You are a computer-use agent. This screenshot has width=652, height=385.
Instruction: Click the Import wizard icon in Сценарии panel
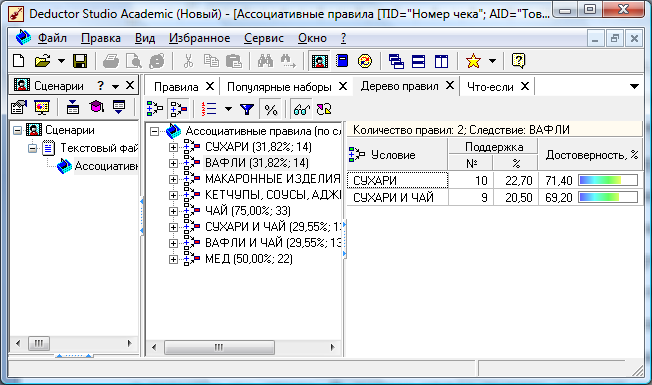(19, 107)
